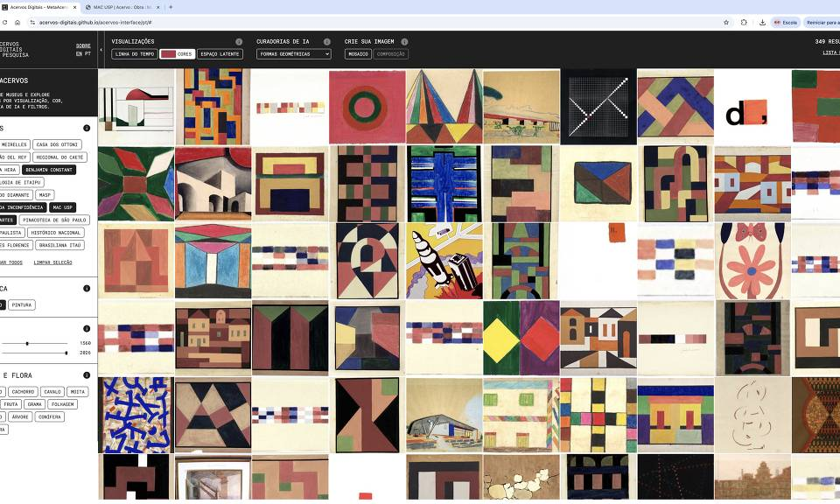
Task: Select the red Cores color swatch
Action: (167, 54)
